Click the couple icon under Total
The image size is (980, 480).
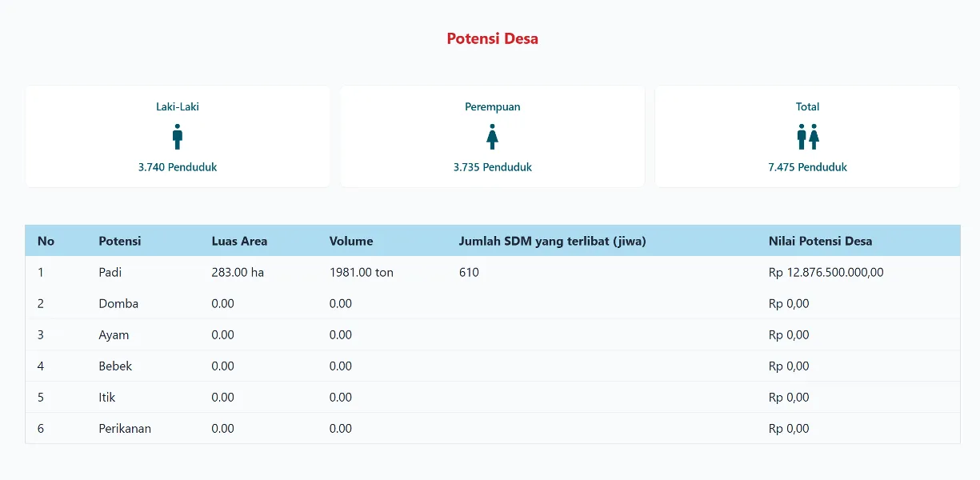808,137
